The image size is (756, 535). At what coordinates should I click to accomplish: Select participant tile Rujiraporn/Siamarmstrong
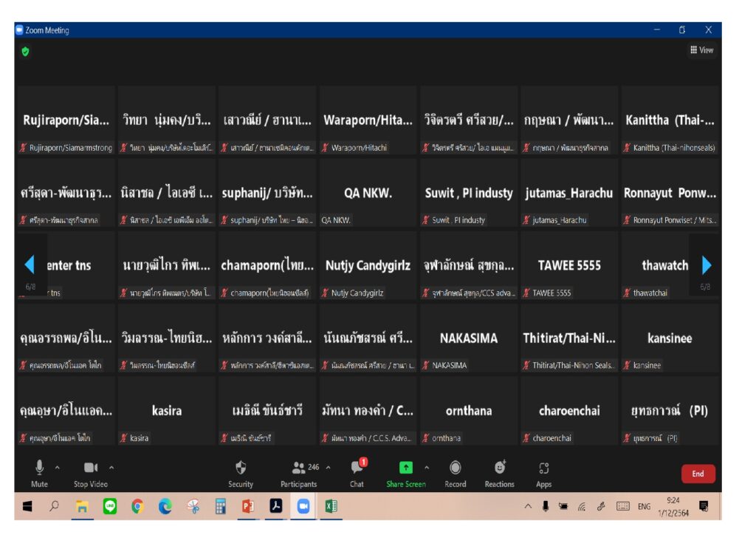click(x=66, y=120)
